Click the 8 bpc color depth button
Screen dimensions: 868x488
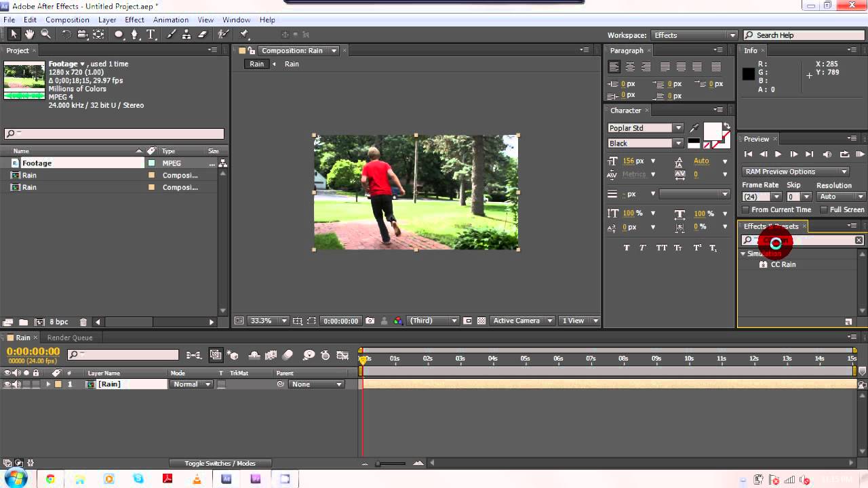[x=59, y=322]
